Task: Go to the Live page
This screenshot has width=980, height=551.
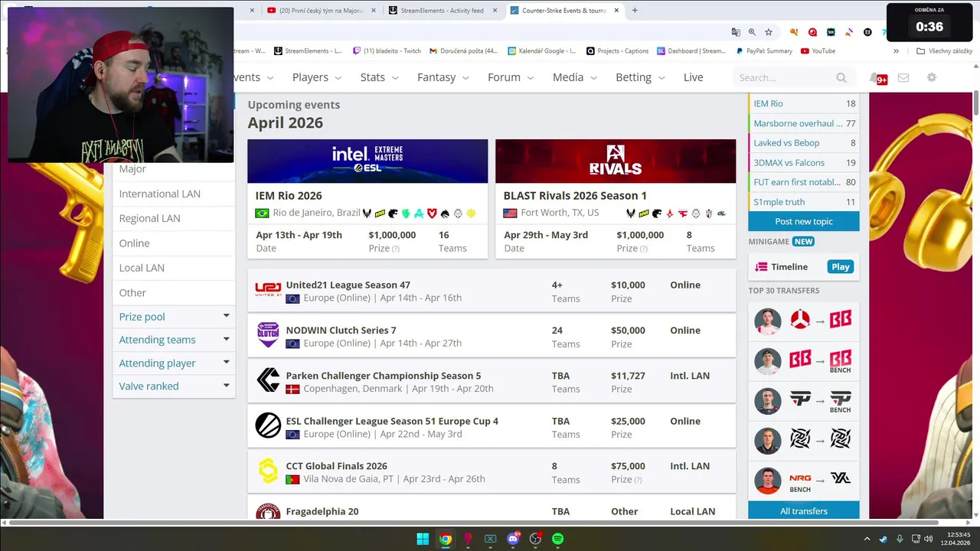Action: point(693,77)
